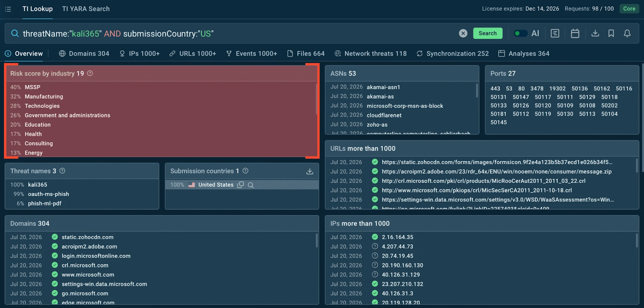Open the Overview tab
The image size is (644, 308).
(x=24, y=54)
